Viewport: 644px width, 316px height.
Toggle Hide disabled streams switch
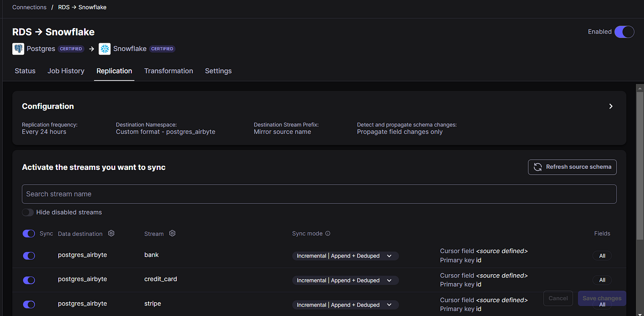(x=28, y=212)
